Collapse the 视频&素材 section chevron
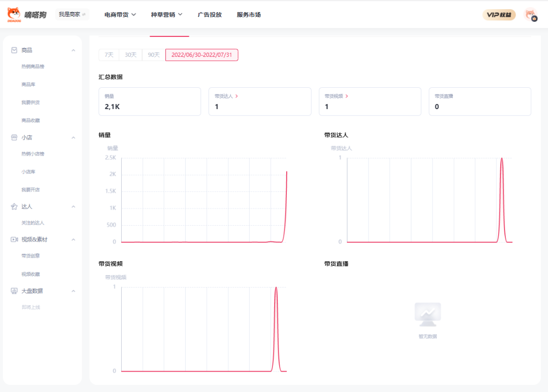Viewport: 548px width, 392px height. coord(74,240)
